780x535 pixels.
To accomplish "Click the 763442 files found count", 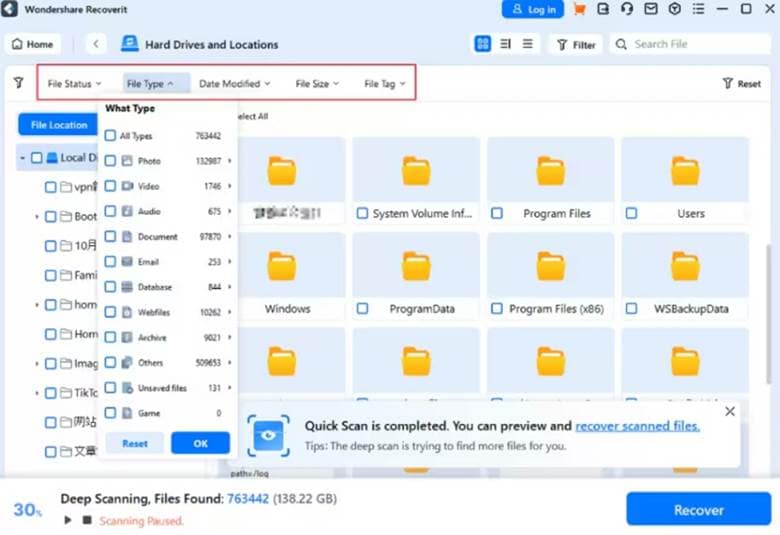I will 248,498.
